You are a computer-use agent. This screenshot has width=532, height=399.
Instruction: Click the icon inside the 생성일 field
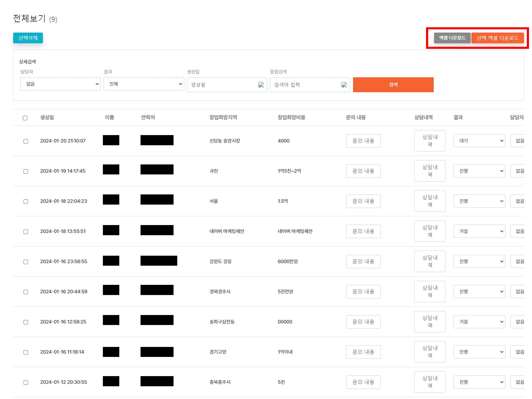(261, 84)
